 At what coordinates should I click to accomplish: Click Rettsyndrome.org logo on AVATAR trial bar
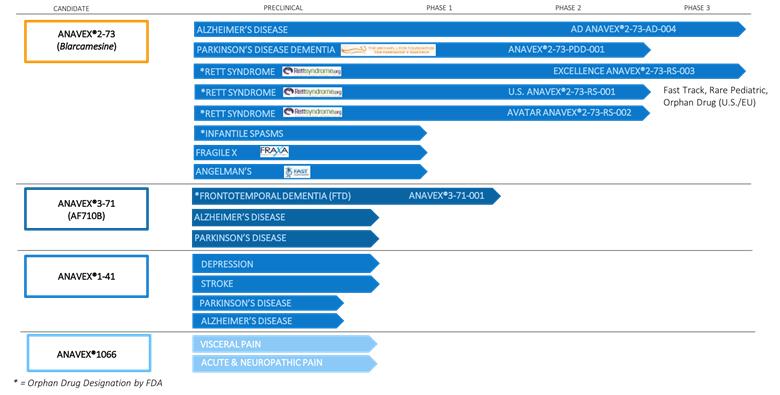312,112
